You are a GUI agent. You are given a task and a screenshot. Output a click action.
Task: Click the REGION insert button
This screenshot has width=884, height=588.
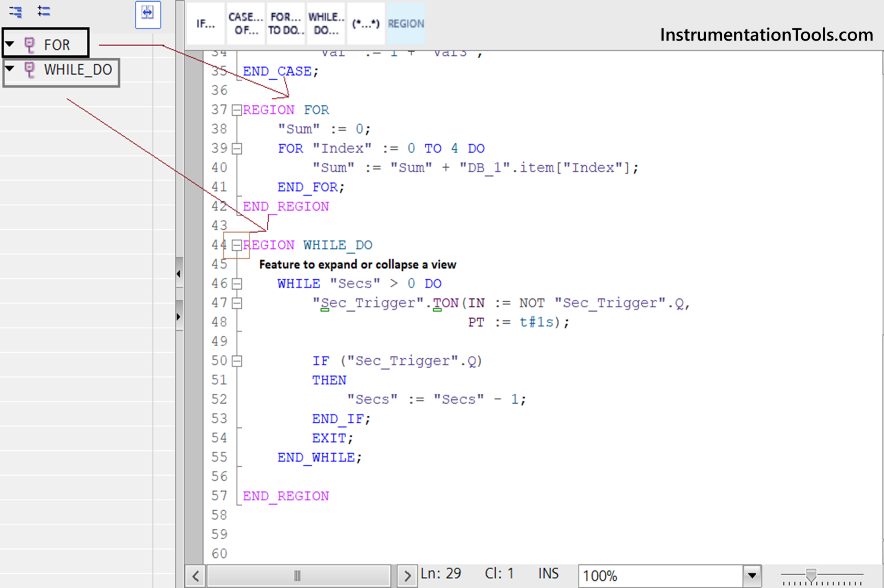pyautogui.click(x=406, y=24)
